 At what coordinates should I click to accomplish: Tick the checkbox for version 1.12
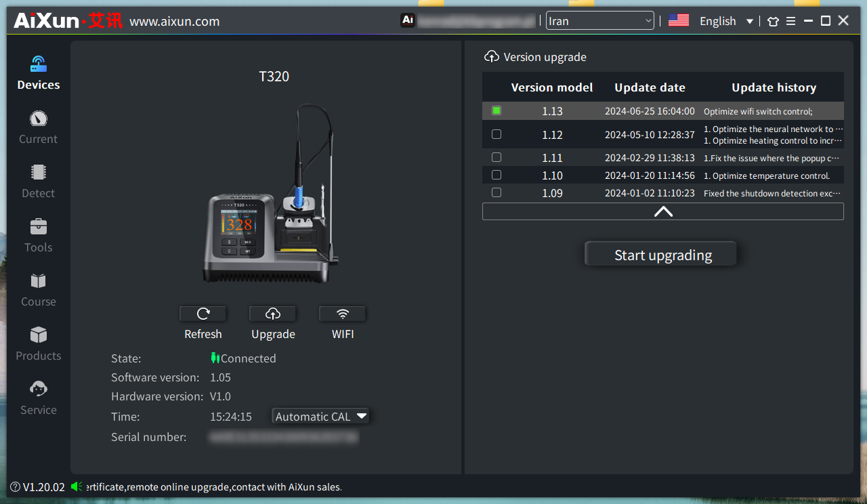(x=496, y=134)
